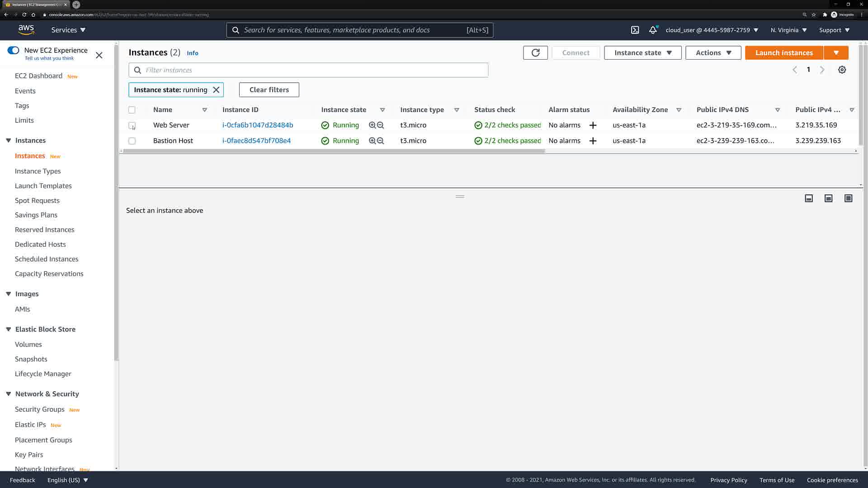
Task: Open the Services menu
Action: click(68, 30)
